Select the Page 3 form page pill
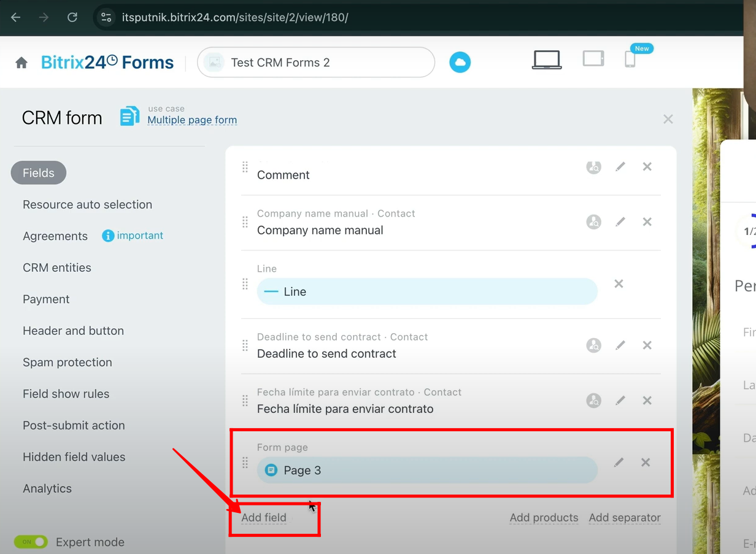The height and width of the screenshot is (554, 756). click(x=427, y=470)
